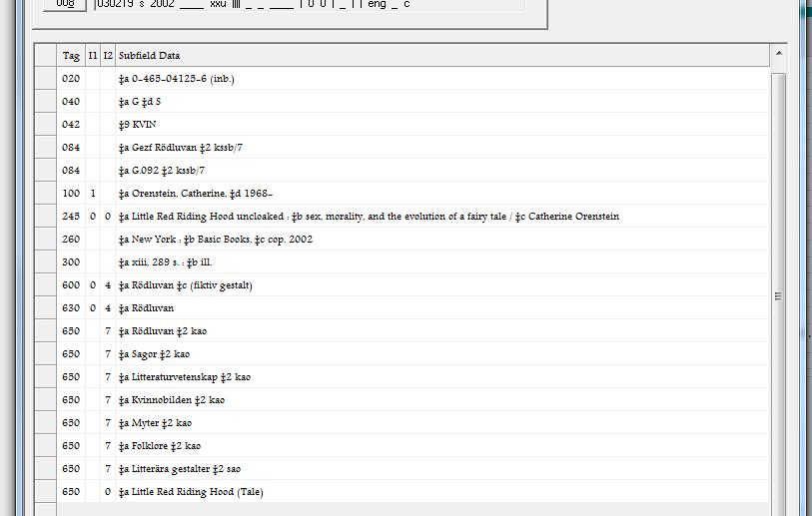This screenshot has height=516, width=812.
Task: Click the I2 column header
Action: pos(108,55)
